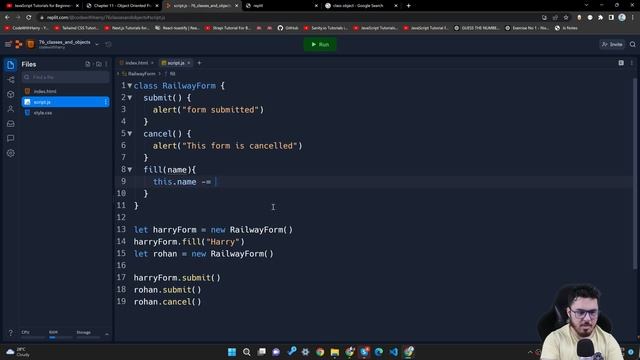Screen dimensions: 640x360
Task: Add a new editor tab with plus icon
Action: pyautogui.click(x=199, y=63)
